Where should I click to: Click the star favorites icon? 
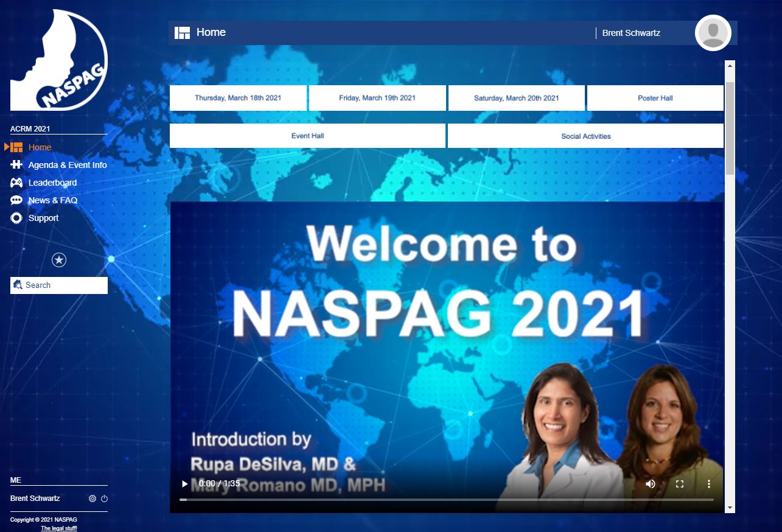[59, 260]
